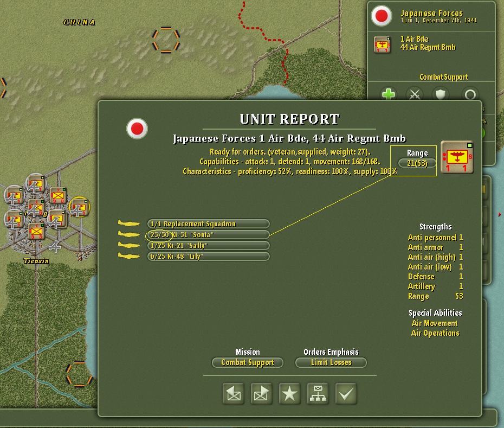
Task: Click "Anti air (high) 1" strength entry
Action: 435,257
